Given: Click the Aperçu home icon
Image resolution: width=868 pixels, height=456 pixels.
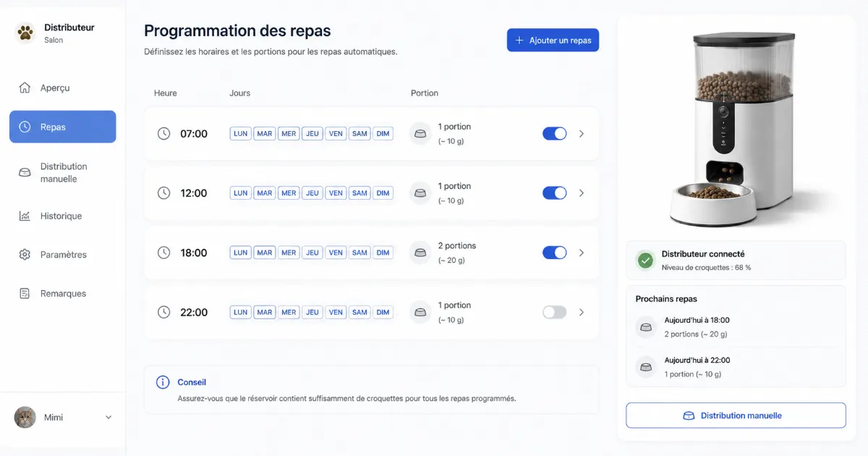Looking at the screenshot, I should tap(25, 88).
